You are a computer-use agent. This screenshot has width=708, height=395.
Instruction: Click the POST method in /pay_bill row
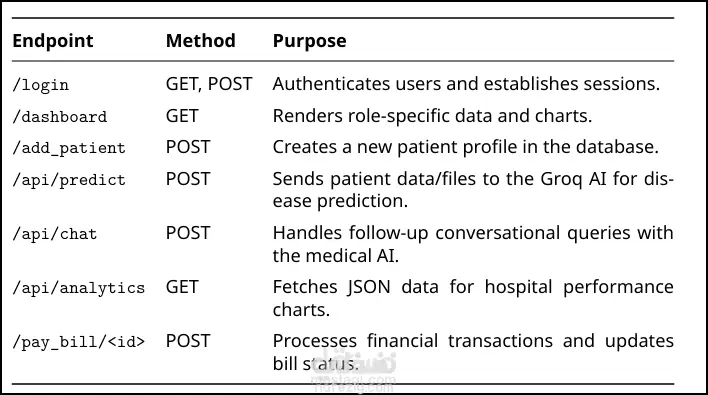tap(188, 341)
